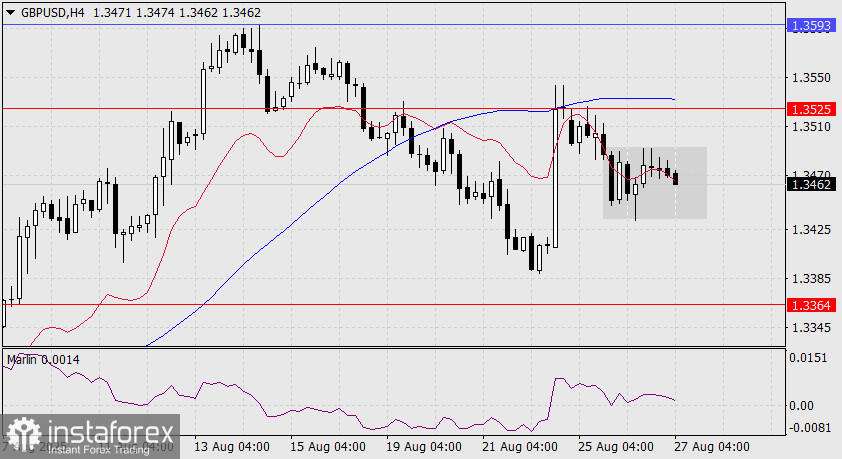842x459 pixels.
Task: Click the 0.0151 oscillator scale value
Action: pos(808,358)
